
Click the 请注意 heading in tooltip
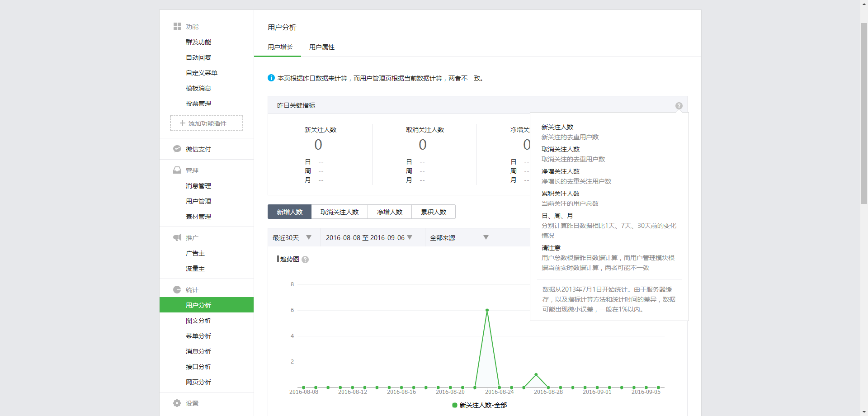click(x=551, y=248)
